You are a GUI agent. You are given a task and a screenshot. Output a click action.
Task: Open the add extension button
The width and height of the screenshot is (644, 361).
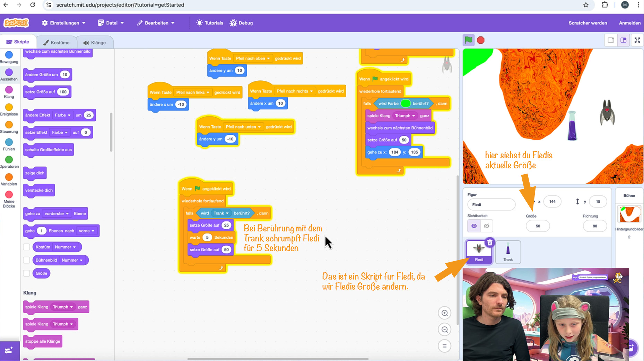(x=9, y=351)
